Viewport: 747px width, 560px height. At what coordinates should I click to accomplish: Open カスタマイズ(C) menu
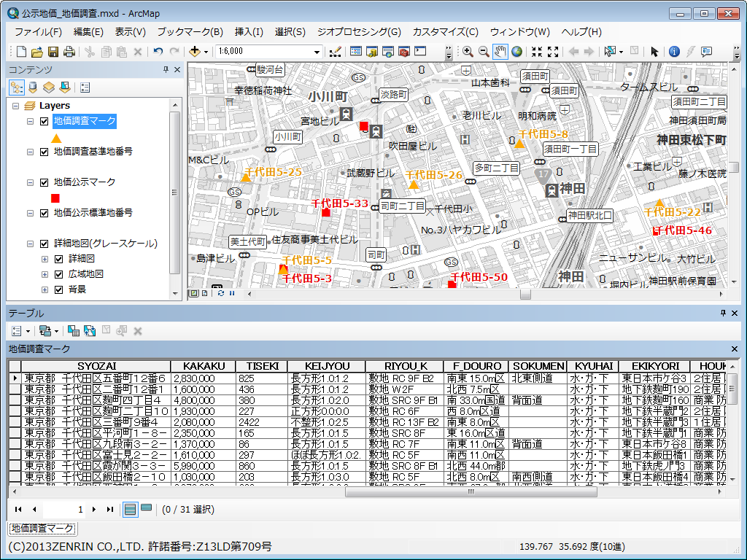(446, 32)
